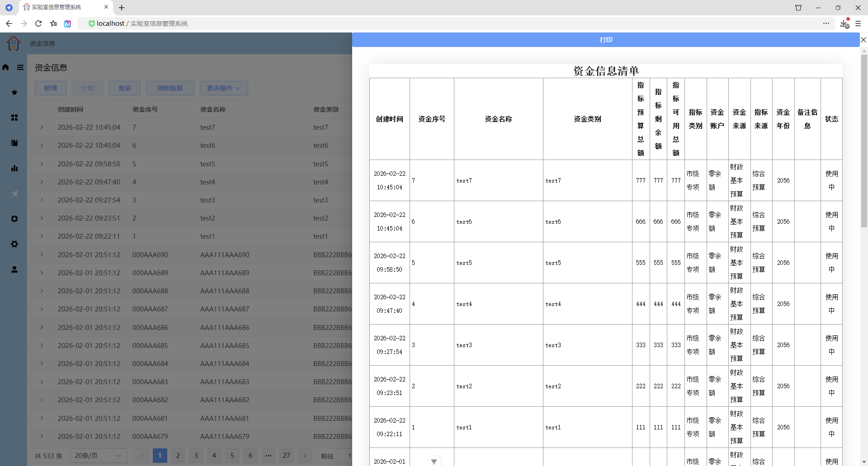
Task: Click the cell 000AAA683
Action: click(150, 382)
